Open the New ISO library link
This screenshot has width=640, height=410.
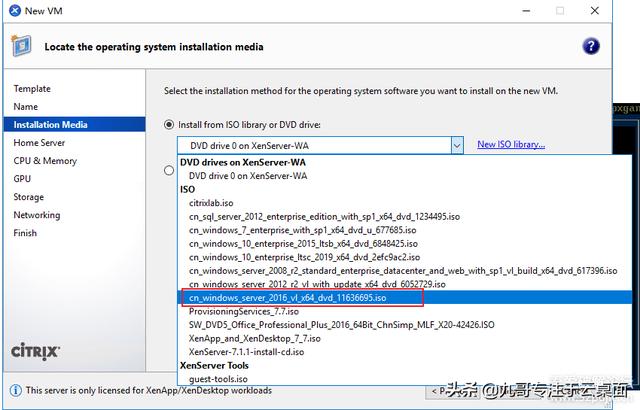tap(510, 145)
